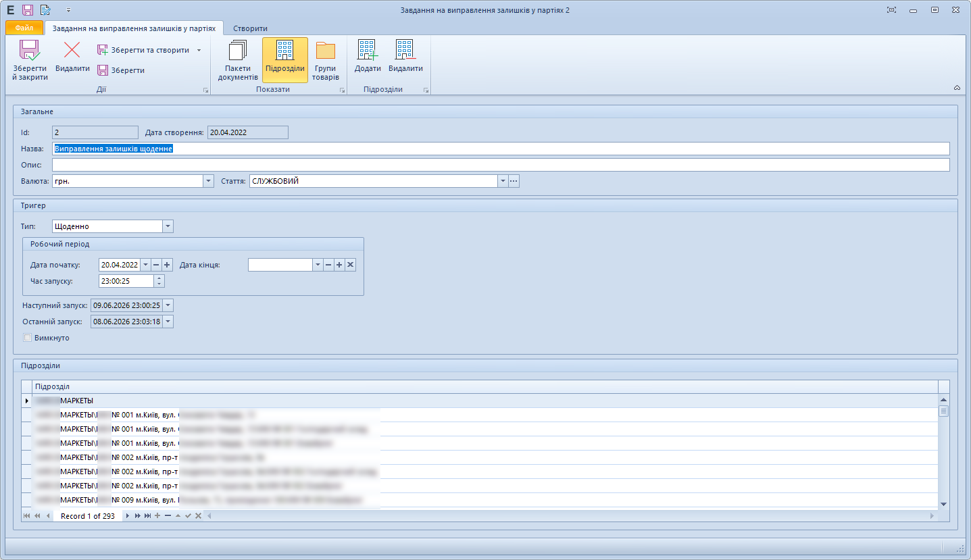This screenshot has width=971, height=560.
Task: Open the trigger 'Тип' dropdown
Action: tap(168, 226)
